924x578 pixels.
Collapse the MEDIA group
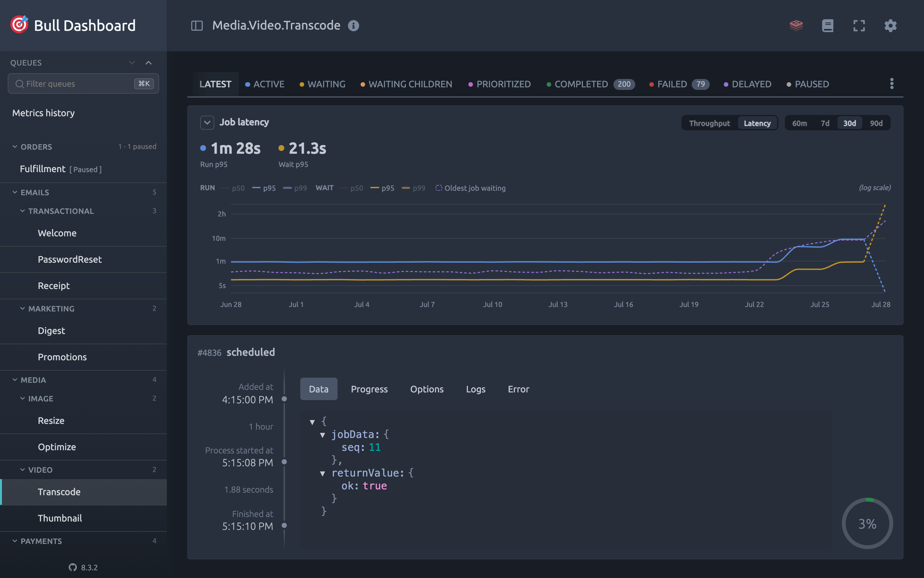pos(15,380)
